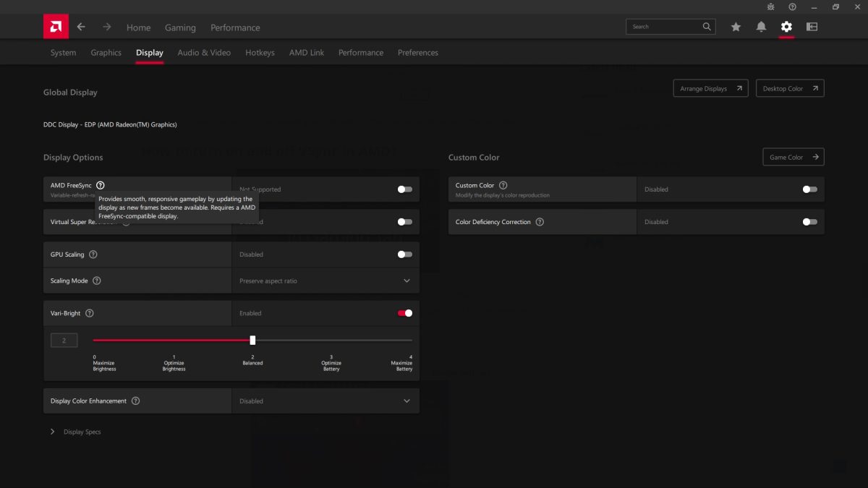Click the Arrange Displays button

pyautogui.click(x=711, y=88)
